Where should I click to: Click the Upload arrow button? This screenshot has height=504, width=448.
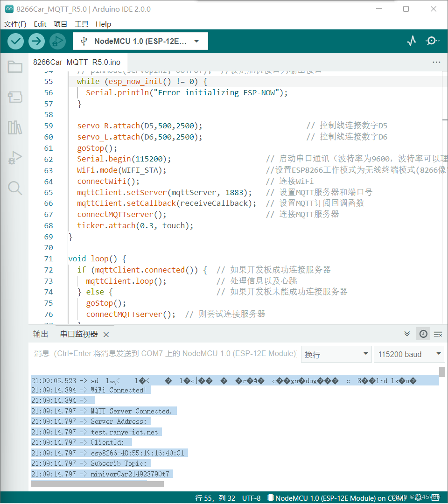[36, 41]
